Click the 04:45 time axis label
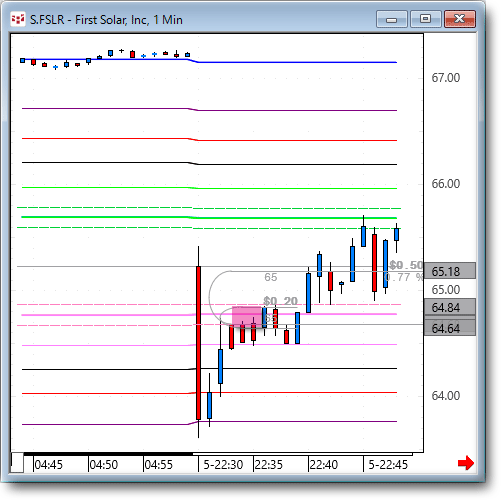This screenshot has height=500, width=503. [49, 464]
